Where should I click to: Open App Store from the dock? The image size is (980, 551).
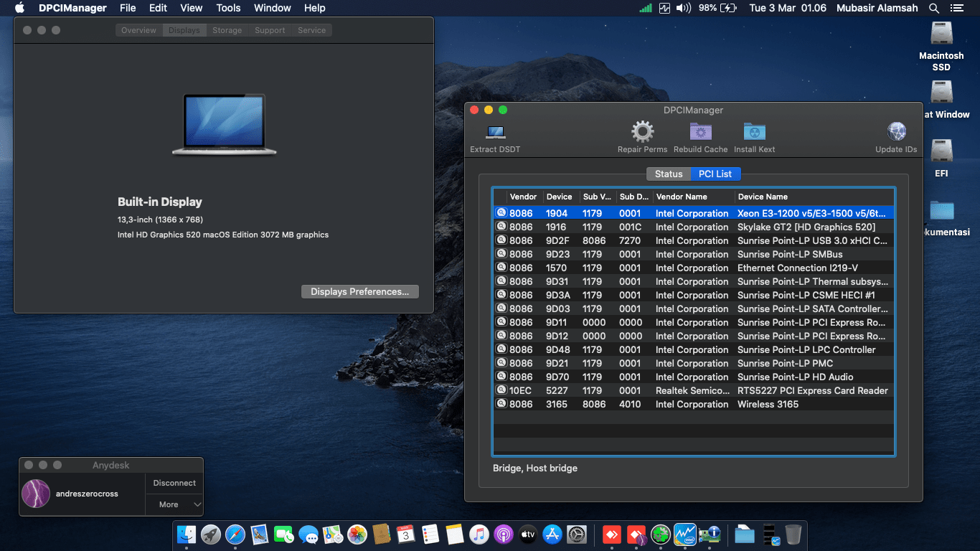[x=552, y=534]
